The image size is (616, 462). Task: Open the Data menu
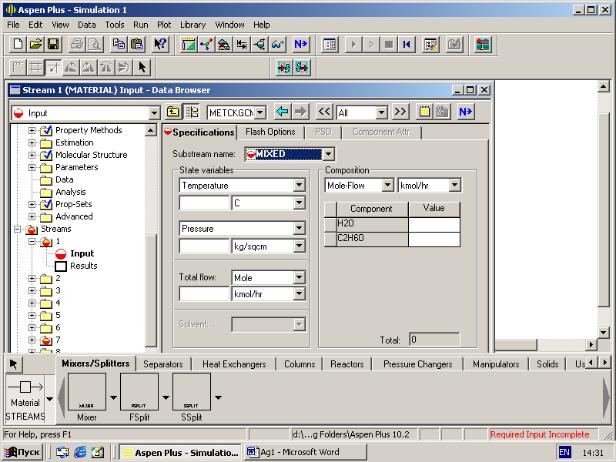(x=86, y=25)
